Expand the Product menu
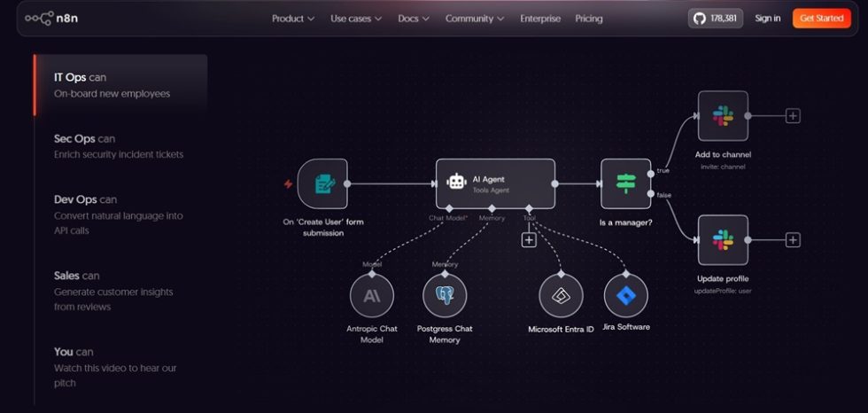The height and width of the screenshot is (413, 868). click(x=293, y=19)
